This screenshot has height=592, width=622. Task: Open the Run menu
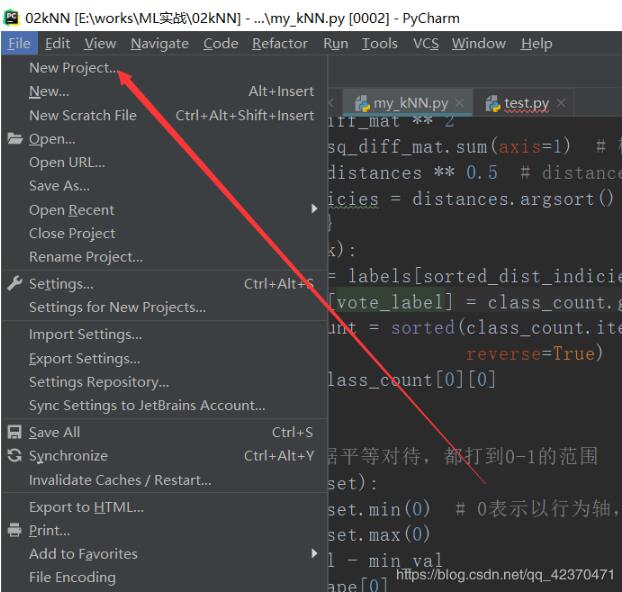[x=336, y=43]
